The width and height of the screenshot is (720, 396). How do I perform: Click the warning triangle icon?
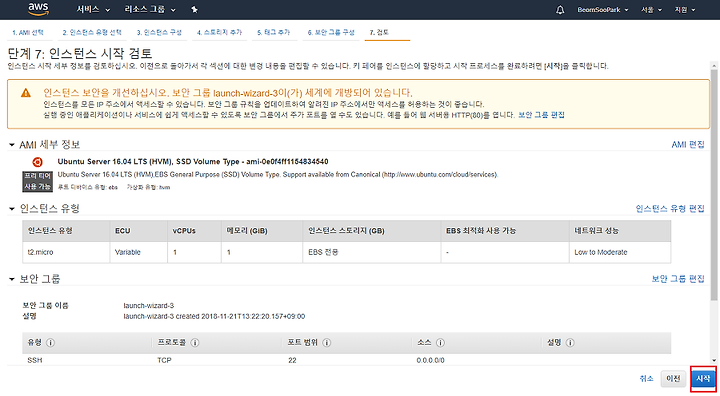[x=26, y=93]
